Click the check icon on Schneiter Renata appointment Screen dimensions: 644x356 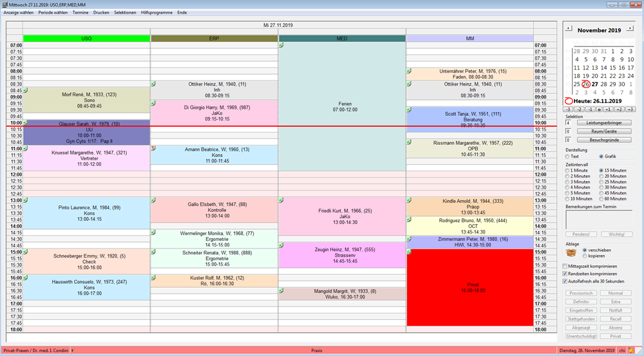(154, 252)
